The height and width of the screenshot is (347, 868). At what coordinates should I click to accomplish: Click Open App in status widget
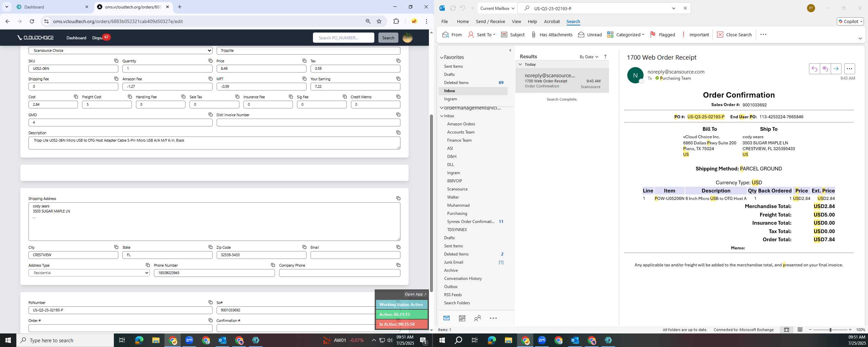415,294
